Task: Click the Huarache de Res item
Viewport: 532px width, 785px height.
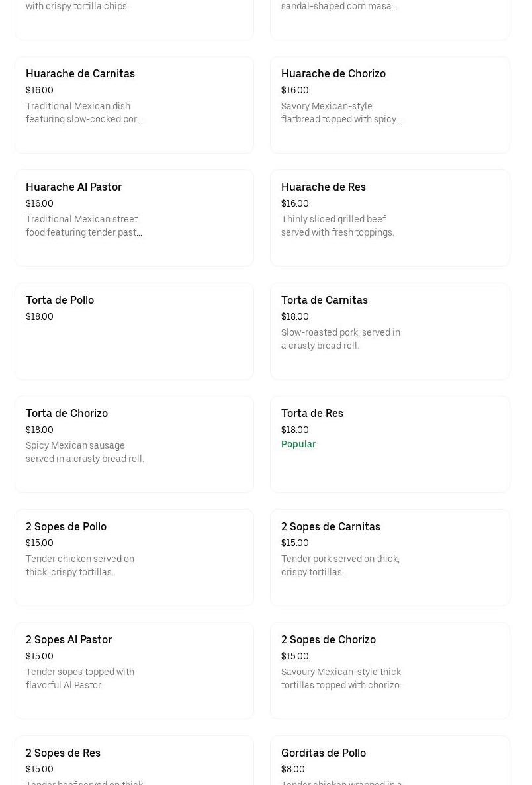Action: point(390,218)
